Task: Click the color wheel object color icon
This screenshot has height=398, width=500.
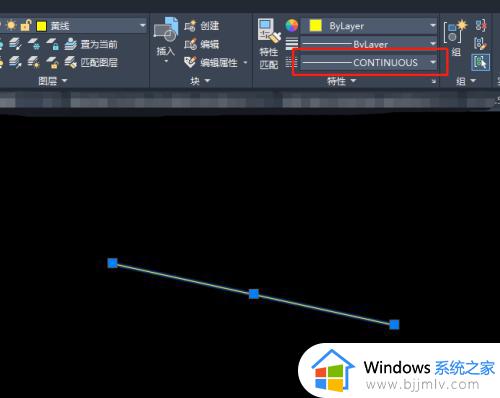Action: (291, 26)
